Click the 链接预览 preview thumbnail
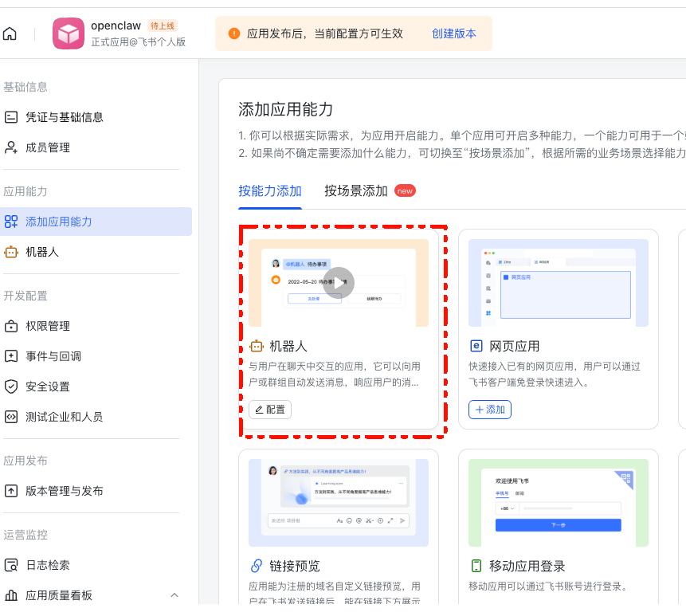Screen dimensions: 686x616 coord(339,503)
